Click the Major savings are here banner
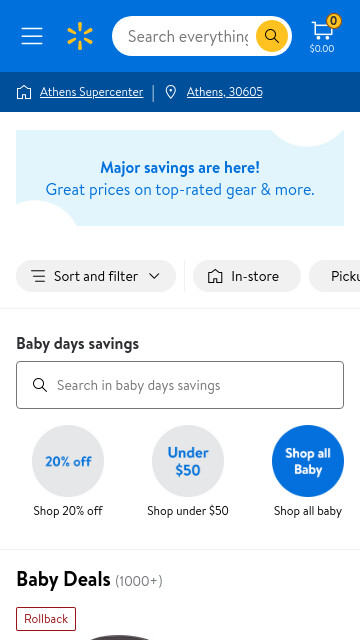The image size is (360, 640). pyautogui.click(x=180, y=178)
